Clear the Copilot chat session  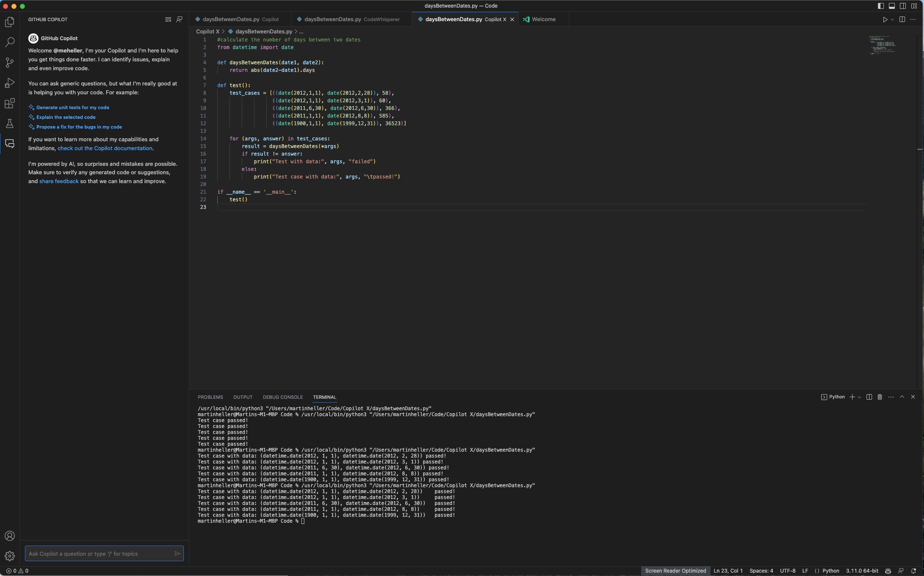(x=168, y=19)
